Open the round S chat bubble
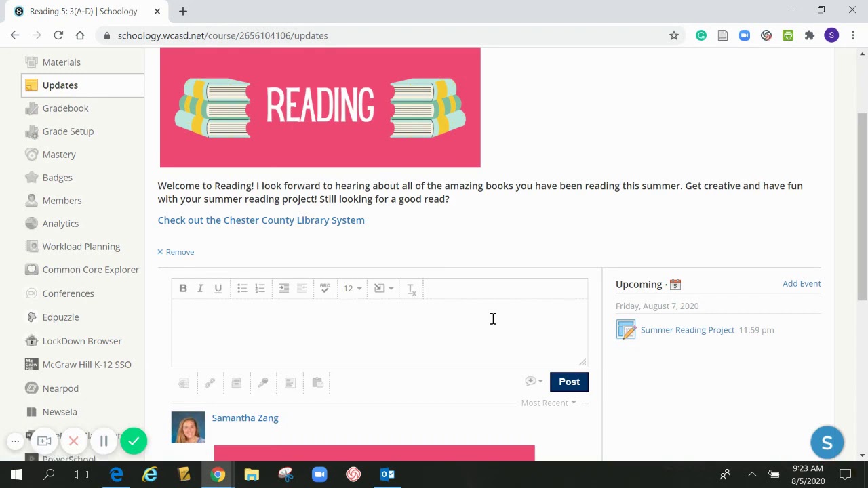The width and height of the screenshot is (868, 488). coord(827,443)
